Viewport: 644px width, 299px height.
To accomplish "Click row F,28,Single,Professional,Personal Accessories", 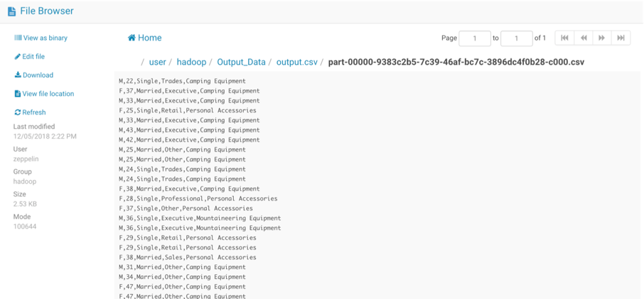I will tap(198, 199).
